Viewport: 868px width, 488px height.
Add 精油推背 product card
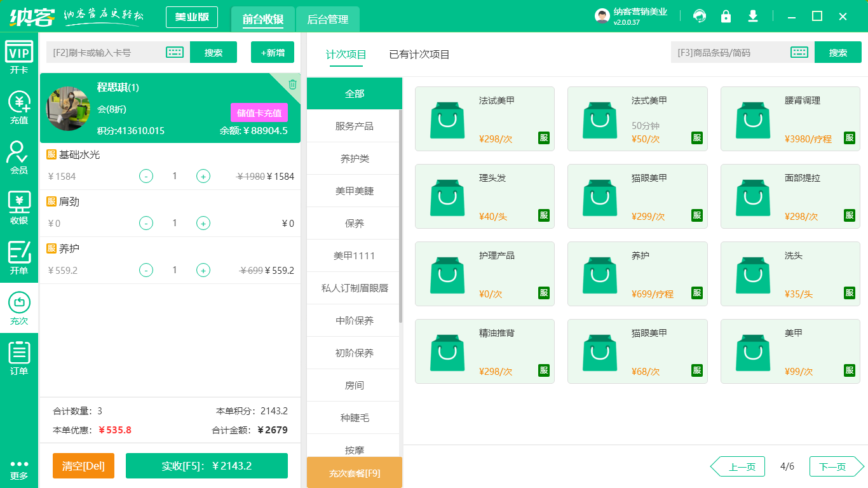point(485,351)
